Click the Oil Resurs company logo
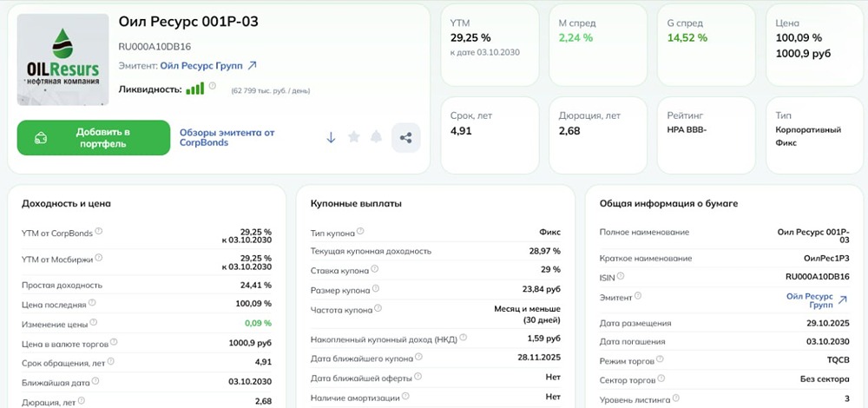 tap(62, 59)
